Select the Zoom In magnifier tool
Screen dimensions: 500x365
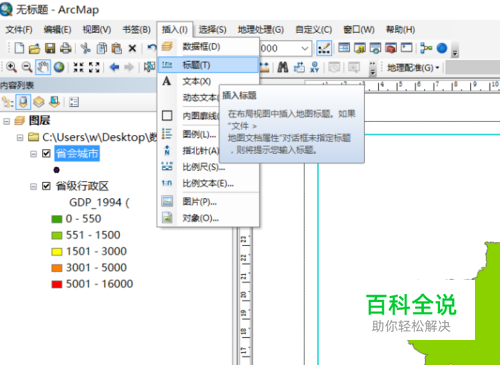tap(11, 67)
